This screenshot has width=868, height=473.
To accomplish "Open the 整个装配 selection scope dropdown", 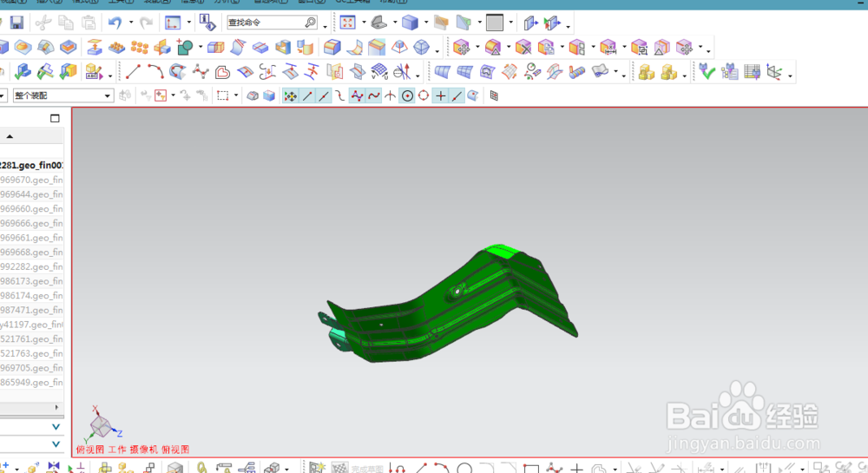I will click(62, 95).
